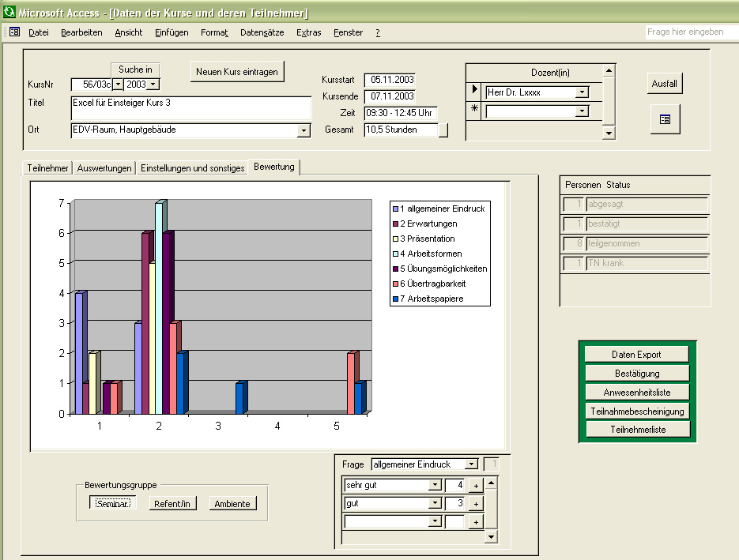Open the ? help menu

pos(378,32)
